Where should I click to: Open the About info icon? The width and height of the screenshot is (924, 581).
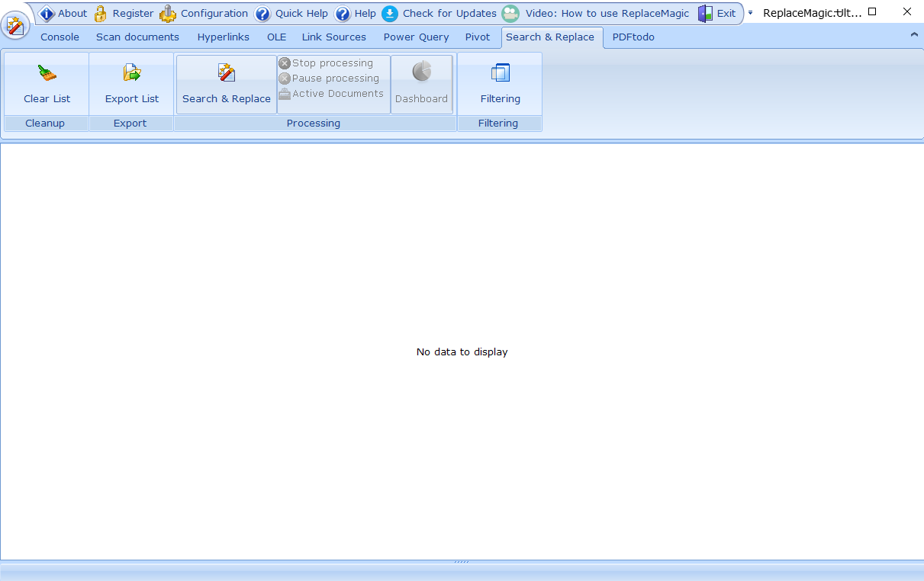click(47, 14)
